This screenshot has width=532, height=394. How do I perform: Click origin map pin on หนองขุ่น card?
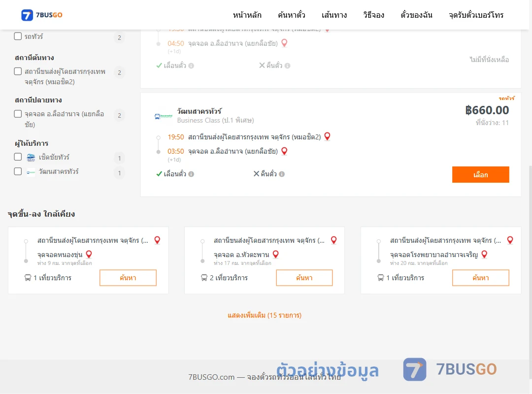(x=157, y=240)
